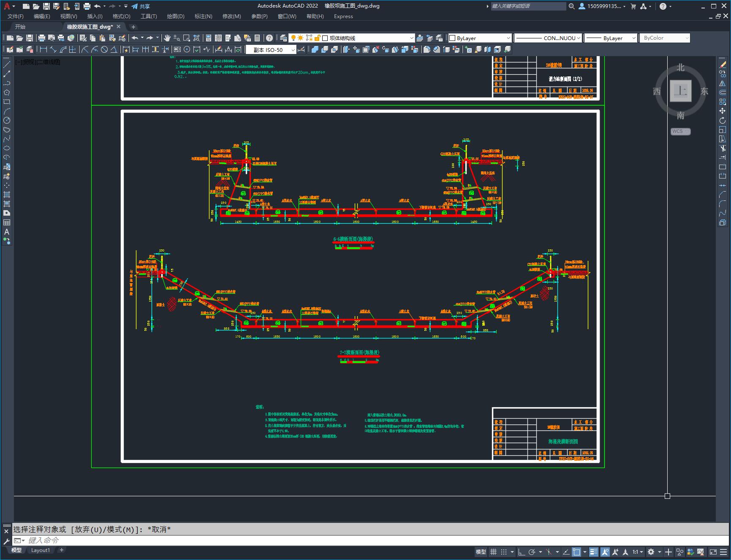Open the Express menu

tap(343, 16)
